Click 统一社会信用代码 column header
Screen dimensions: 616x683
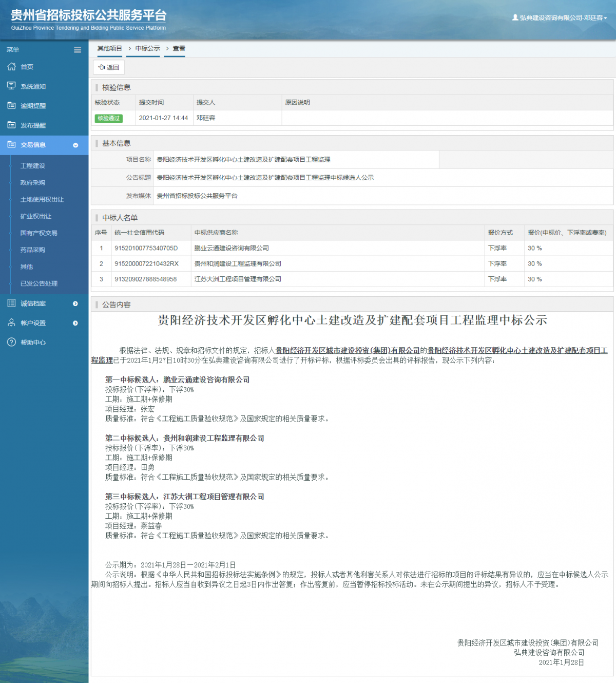click(x=140, y=233)
